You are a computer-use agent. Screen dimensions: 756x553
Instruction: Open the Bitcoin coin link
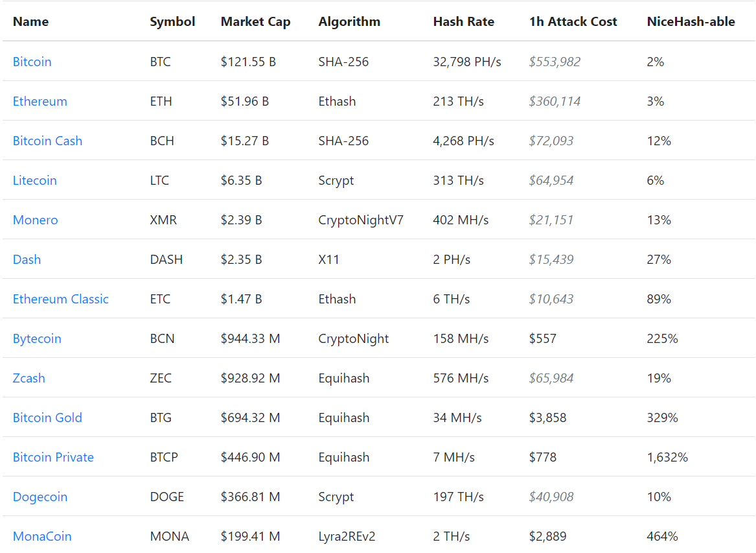coord(32,62)
